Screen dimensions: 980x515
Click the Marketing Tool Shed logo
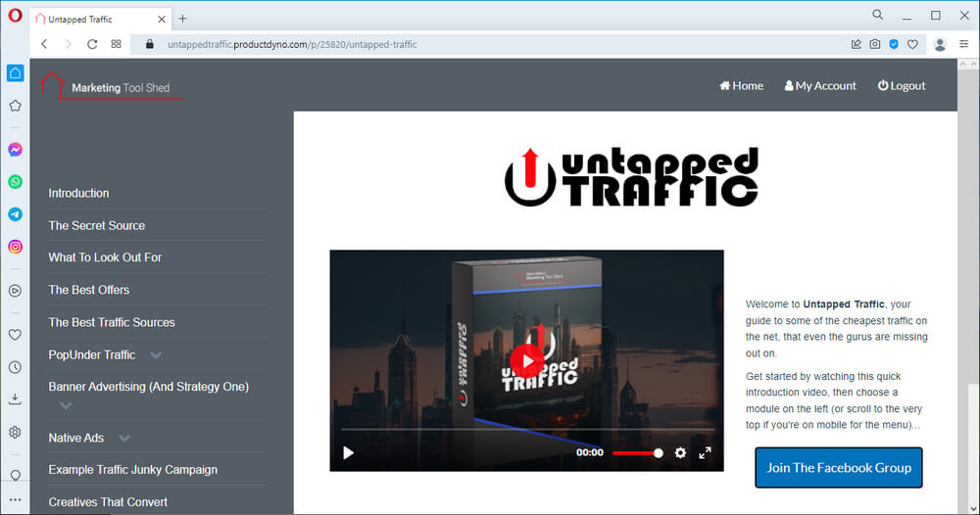click(x=112, y=86)
